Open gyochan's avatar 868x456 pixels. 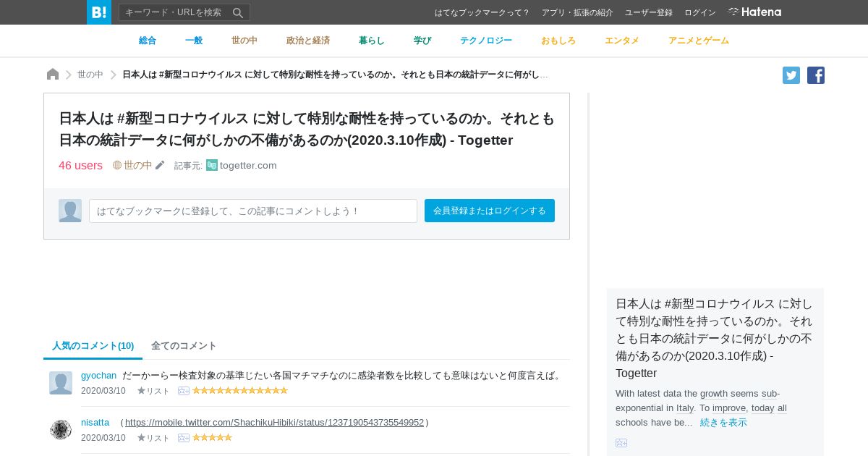[x=61, y=383]
